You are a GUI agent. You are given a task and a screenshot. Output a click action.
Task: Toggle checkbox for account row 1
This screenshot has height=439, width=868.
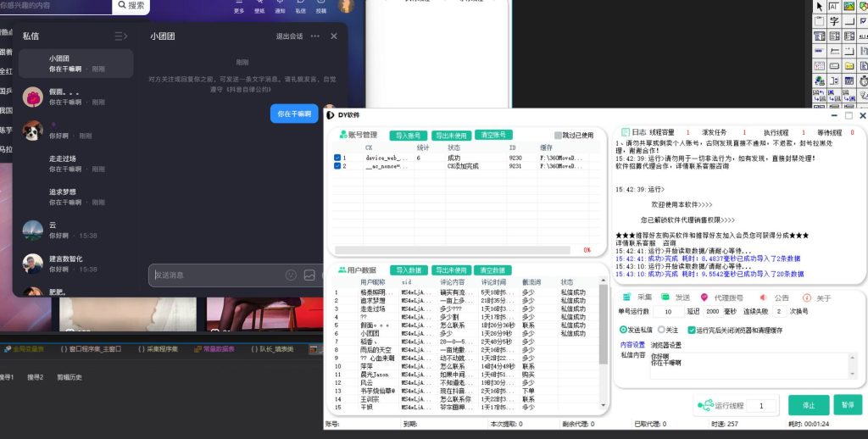pyautogui.click(x=337, y=158)
